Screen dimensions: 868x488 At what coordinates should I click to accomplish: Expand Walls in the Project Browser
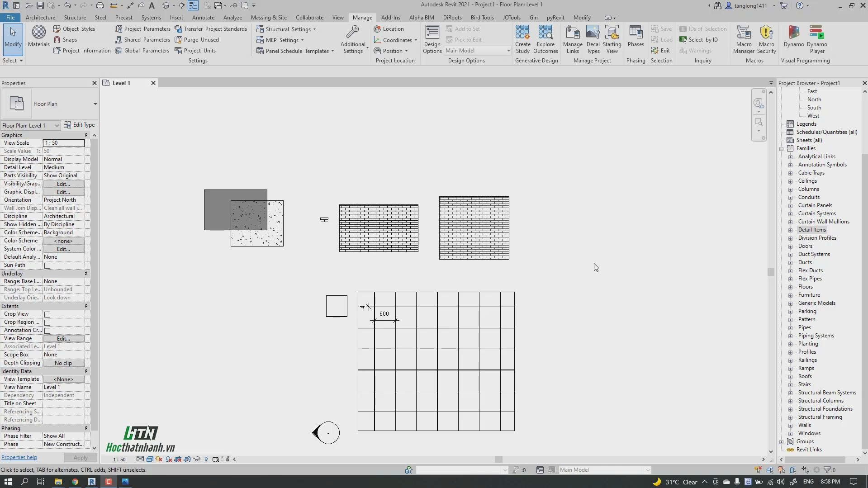coord(791,425)
